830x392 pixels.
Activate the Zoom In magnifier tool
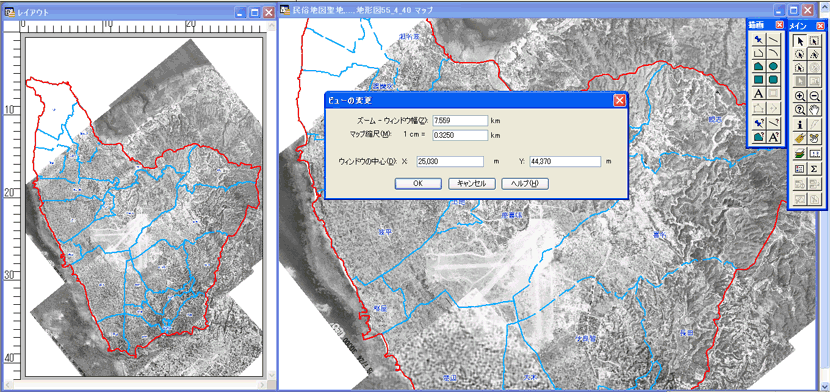800,96
